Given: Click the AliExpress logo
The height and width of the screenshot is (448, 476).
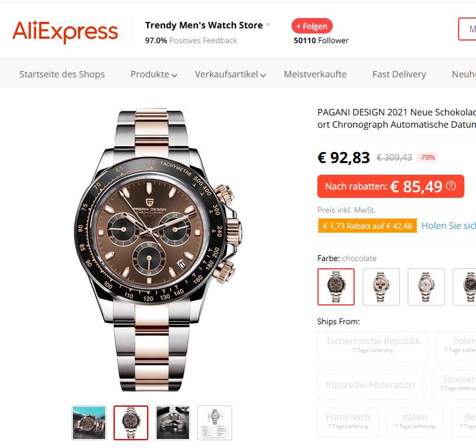Looking at the screenshot, I should pos(64,32).
